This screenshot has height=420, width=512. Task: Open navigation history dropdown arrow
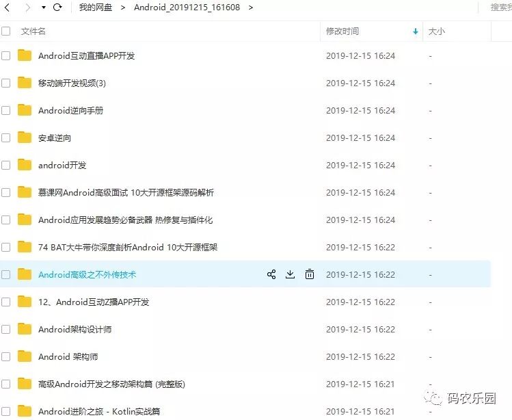[x=44, y=8]
